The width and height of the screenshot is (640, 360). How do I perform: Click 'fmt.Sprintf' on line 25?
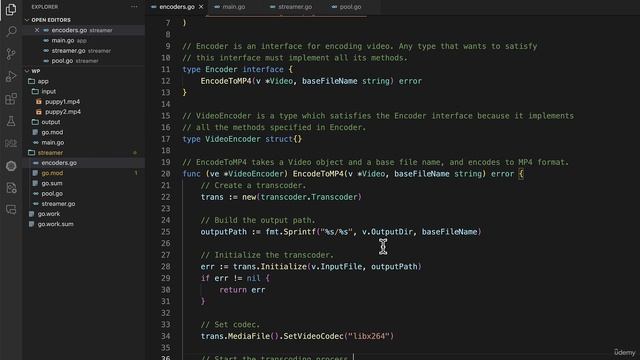coord(291,232)
